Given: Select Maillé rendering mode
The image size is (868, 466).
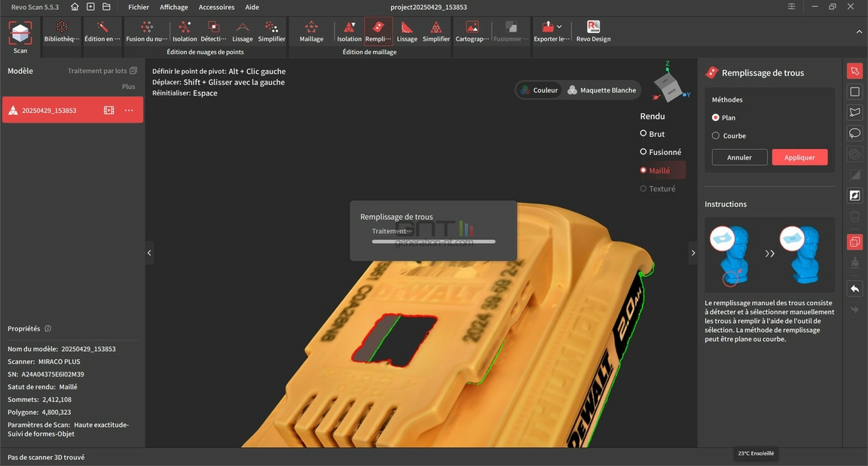Looking at the screenshot, I should click(x=662, y=170).
